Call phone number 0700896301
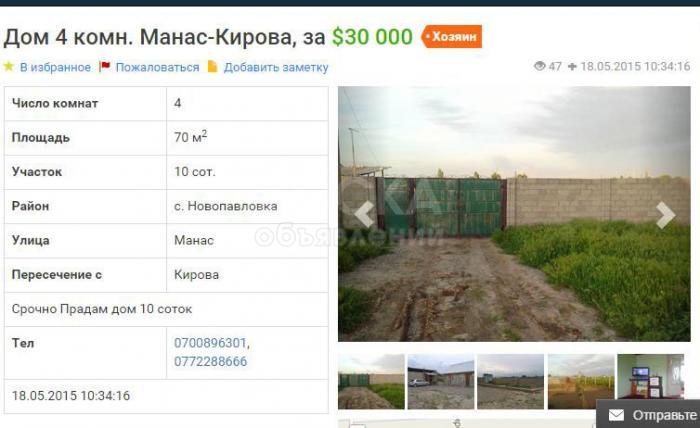This screenshot has width=700, height=428. [x=210, y=343]
